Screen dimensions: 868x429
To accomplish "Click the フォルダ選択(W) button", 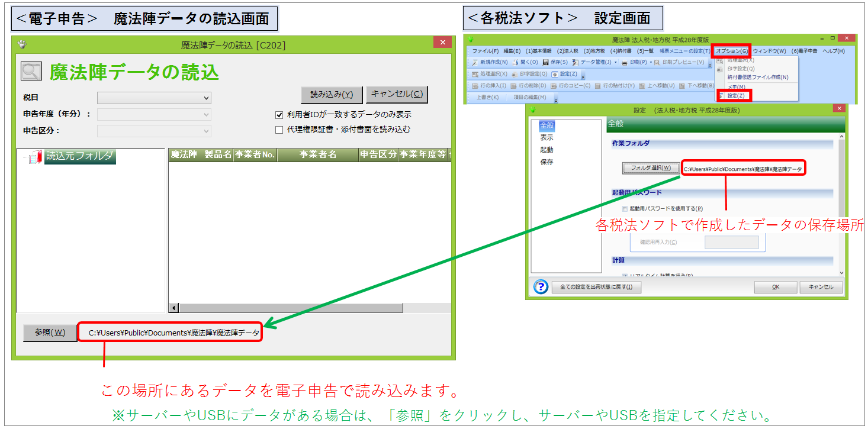I will pyautogui.click(x=651, y=168).
